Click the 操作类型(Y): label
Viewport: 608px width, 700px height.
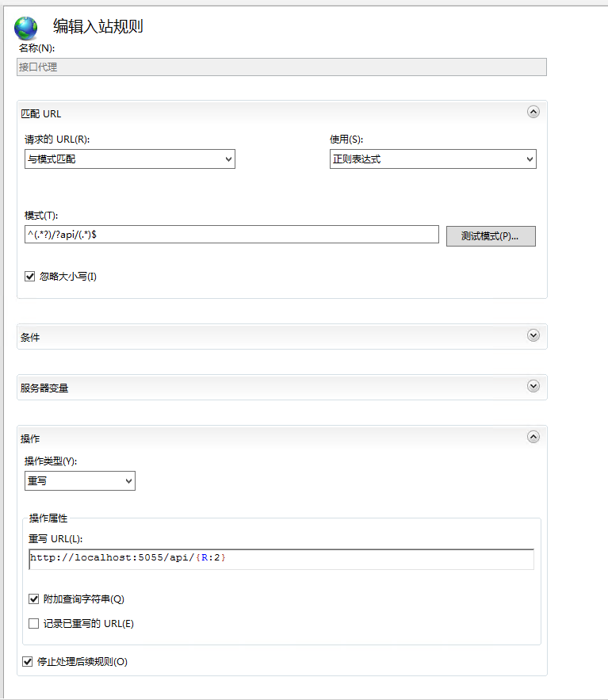click(x=51, y=461)
